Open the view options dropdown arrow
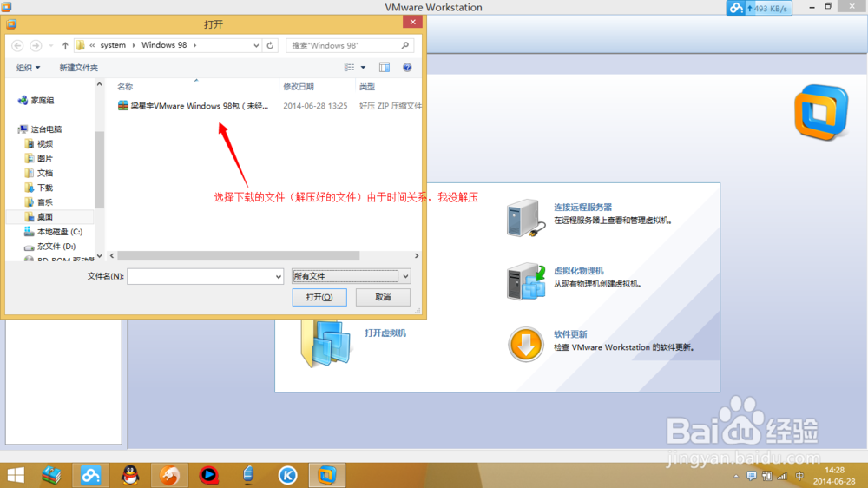 [x=363, y=68]
